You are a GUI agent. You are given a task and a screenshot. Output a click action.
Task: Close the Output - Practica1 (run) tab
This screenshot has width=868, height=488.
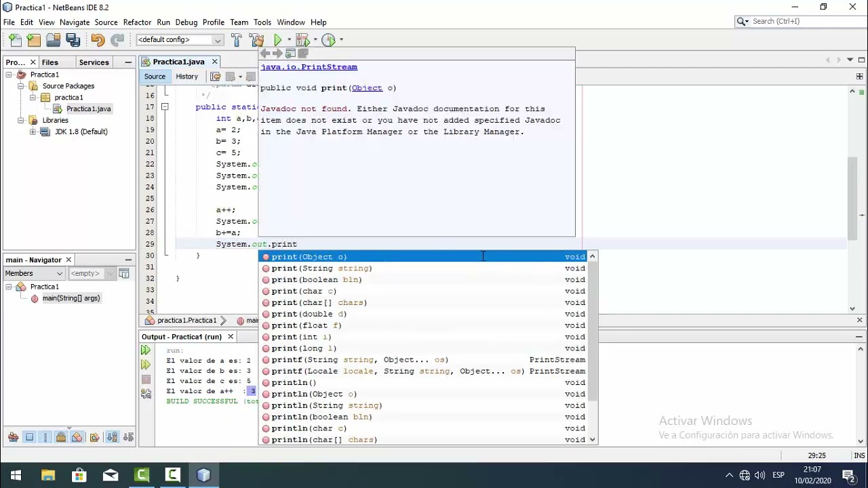pyautogui.click(x=231, y=337)
